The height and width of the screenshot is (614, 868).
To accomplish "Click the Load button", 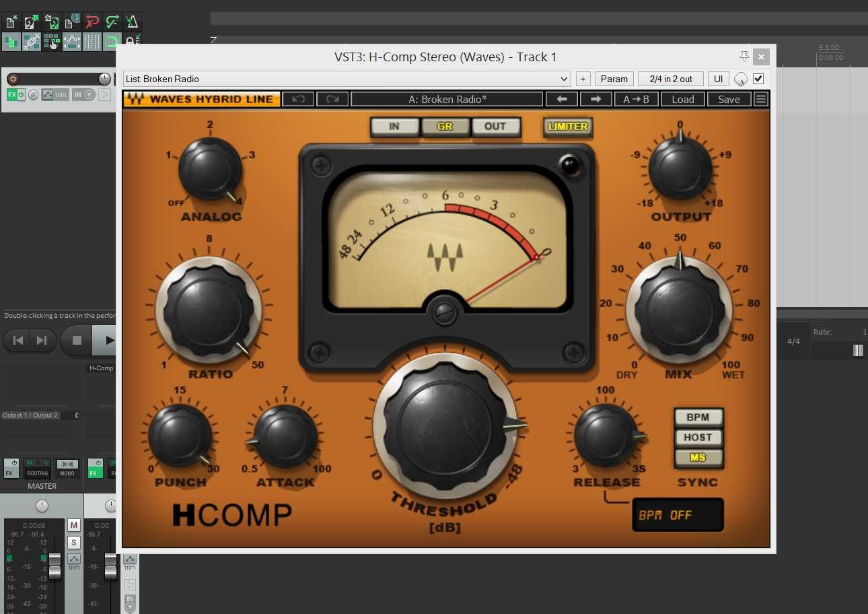I will (x=683, y=100).
